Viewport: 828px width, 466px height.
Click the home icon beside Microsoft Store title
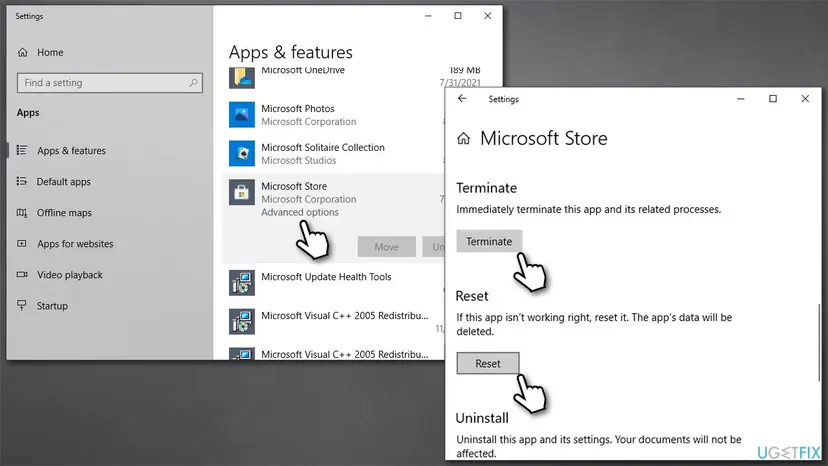[464, 138]
